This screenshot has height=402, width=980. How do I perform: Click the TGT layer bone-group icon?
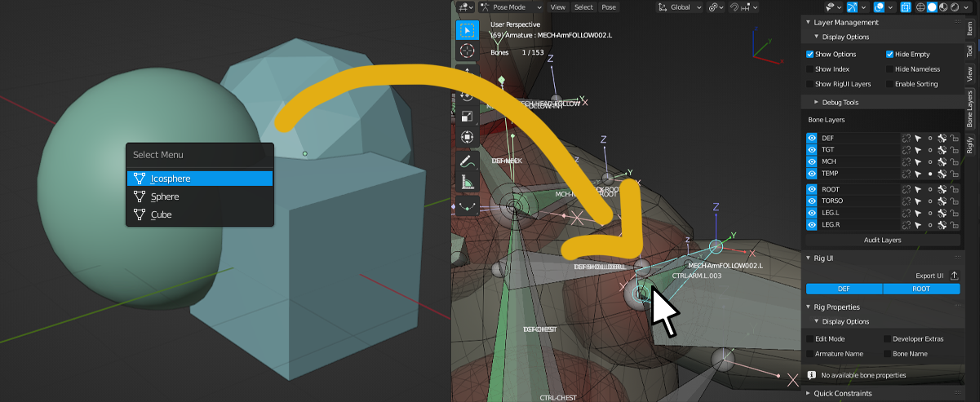point(942,150)
